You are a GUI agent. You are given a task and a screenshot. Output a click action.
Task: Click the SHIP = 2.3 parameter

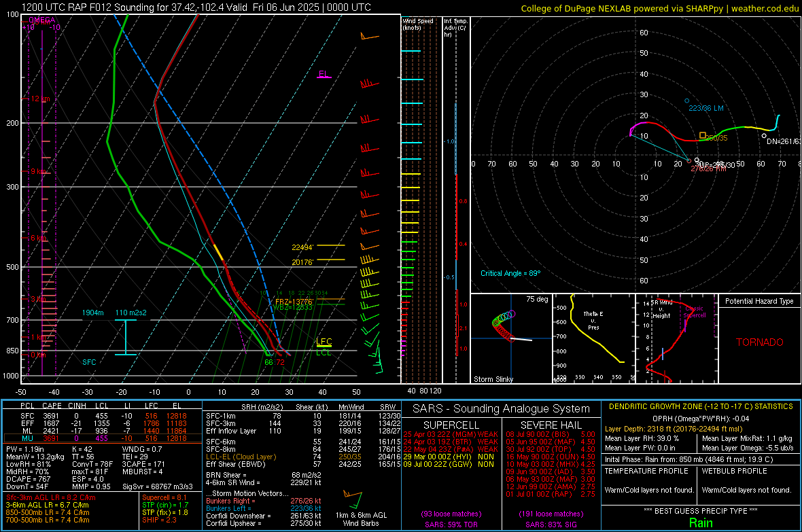pyautogui.click(x=159, y=520)
